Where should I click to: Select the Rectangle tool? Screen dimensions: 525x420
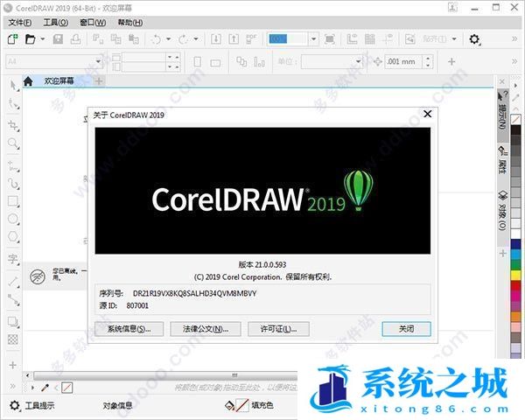[13, 201]
